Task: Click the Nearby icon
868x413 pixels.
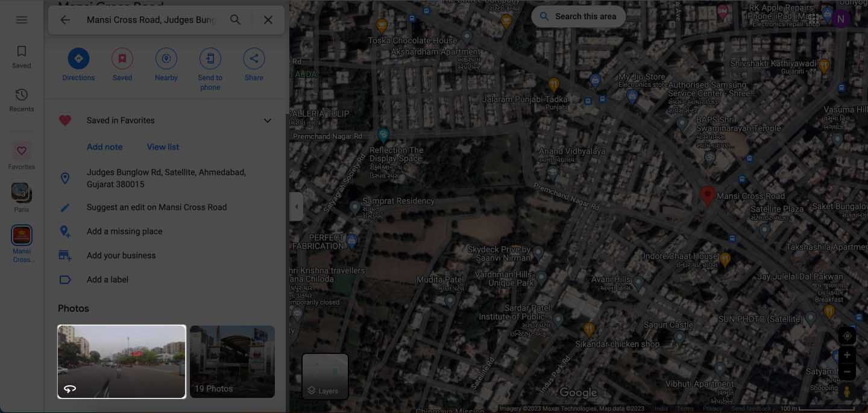Action: [166, 58]
